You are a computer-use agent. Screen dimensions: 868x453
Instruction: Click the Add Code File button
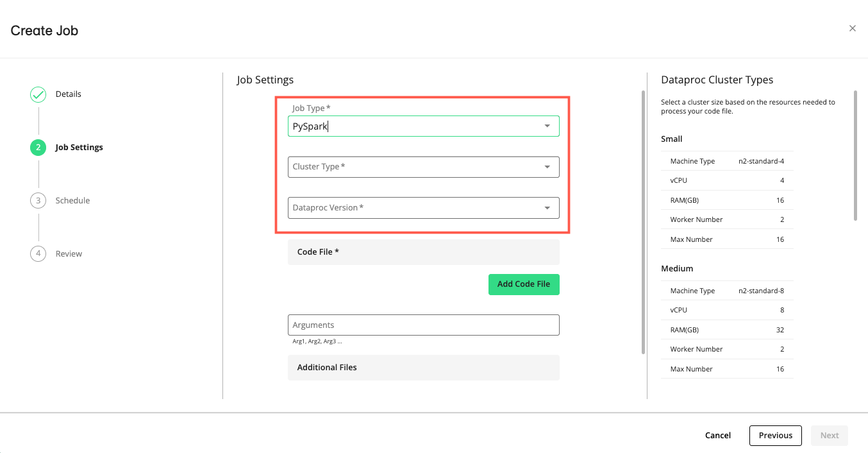[524, 284]
